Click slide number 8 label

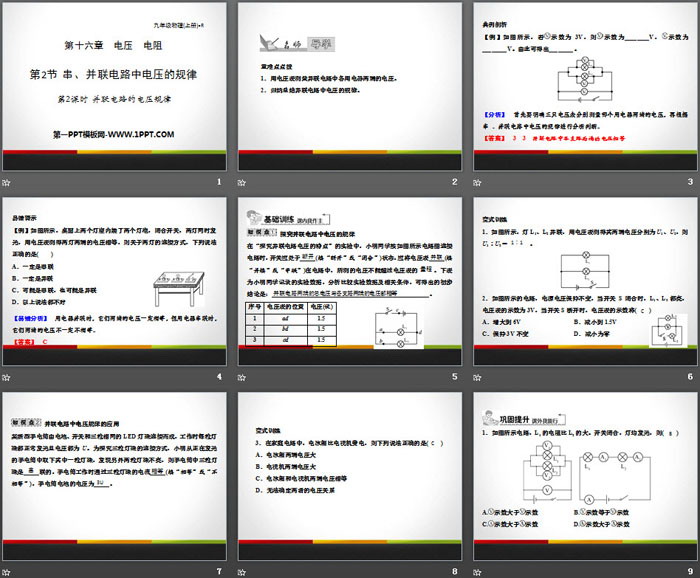tap(454, 571)
